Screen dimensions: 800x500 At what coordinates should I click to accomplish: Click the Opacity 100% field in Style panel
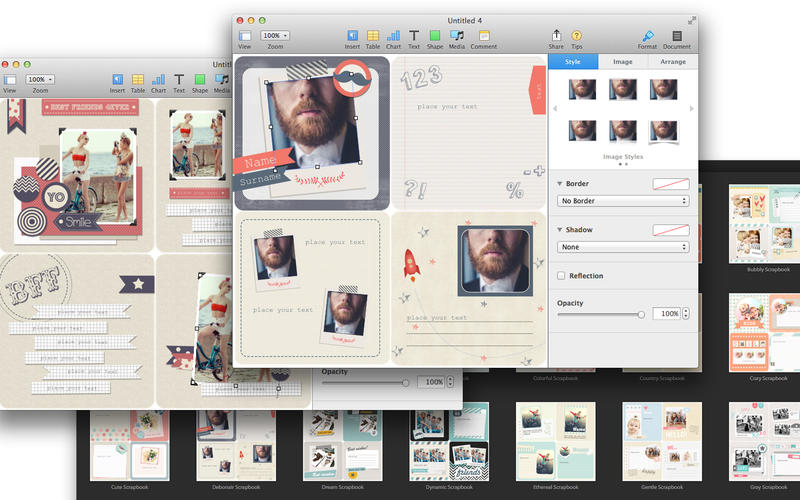coord(666,313)
